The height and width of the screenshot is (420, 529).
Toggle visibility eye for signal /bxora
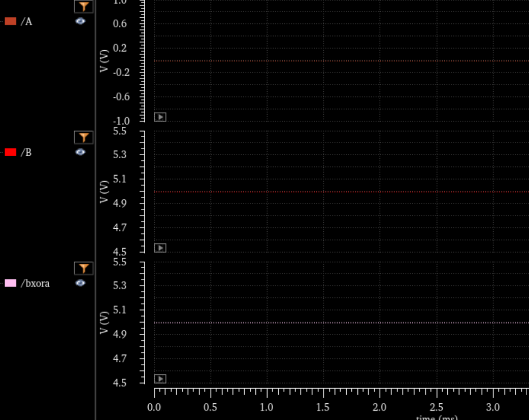80,283
